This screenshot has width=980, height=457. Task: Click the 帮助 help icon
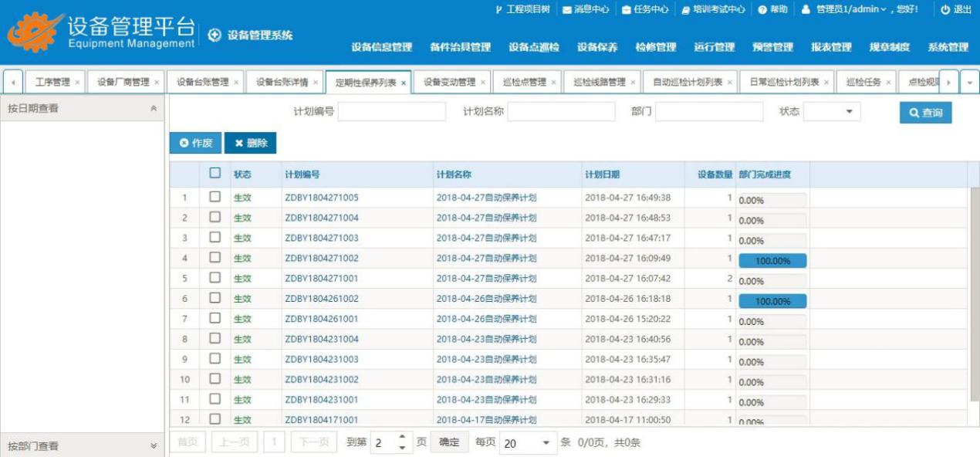coord(762,10)
